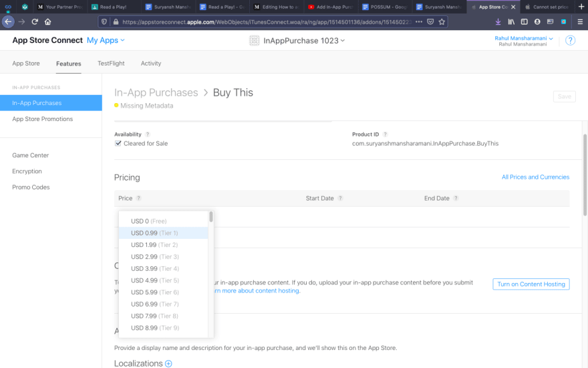This screenshot has height=368, width=588.
Task: Select USD 4.99 (Tier 5) price
Action: point(163,280)
